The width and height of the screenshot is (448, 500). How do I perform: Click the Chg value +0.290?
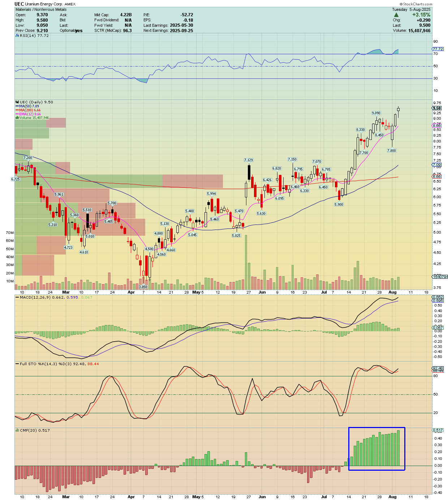coord(423,20)
